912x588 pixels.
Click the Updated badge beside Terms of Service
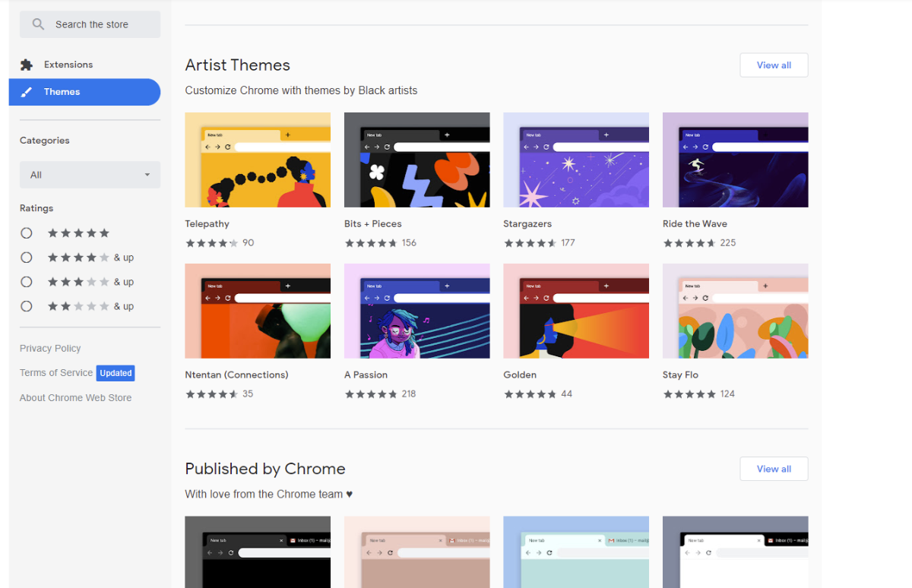click(x=116, y=373)
